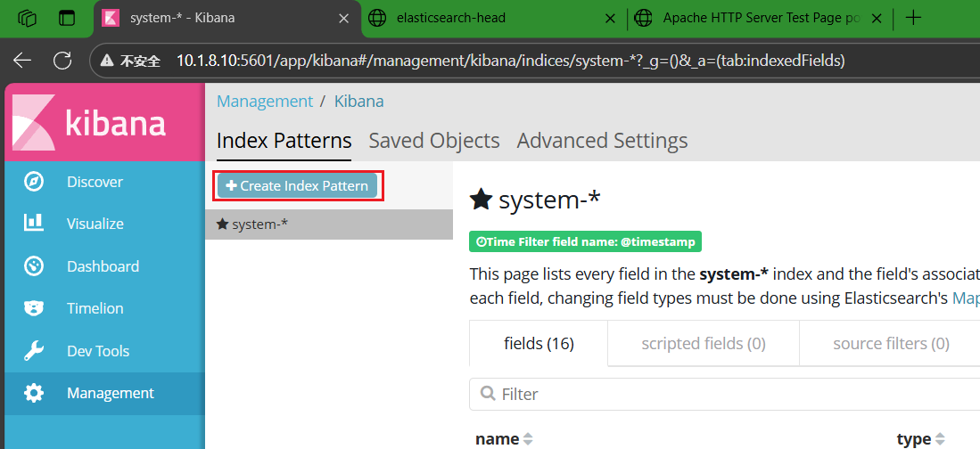Switch to Apache HTTP Server Test Page tab
This screenshot has width=980, height=449.
pos(760,18)
